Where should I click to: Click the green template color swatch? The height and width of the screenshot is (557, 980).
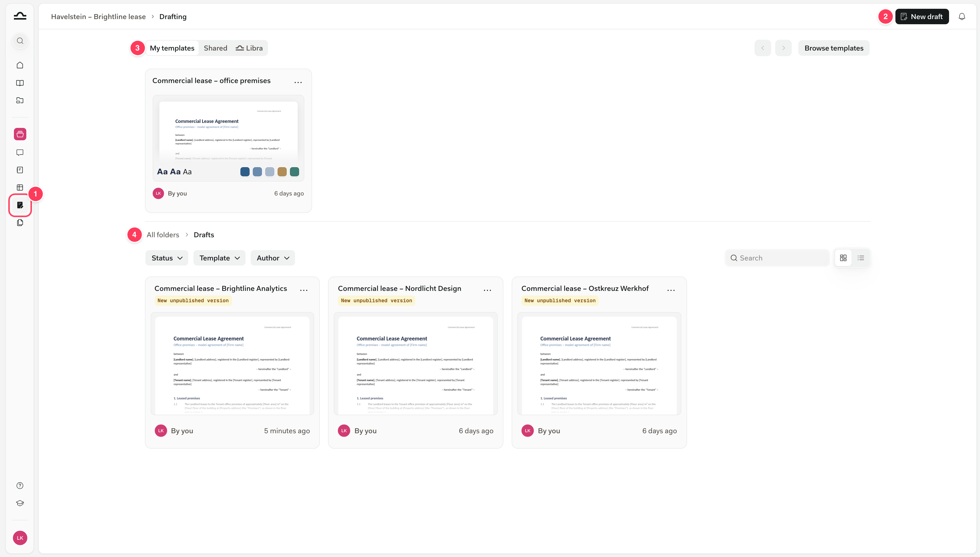click(x=295, y=172)
